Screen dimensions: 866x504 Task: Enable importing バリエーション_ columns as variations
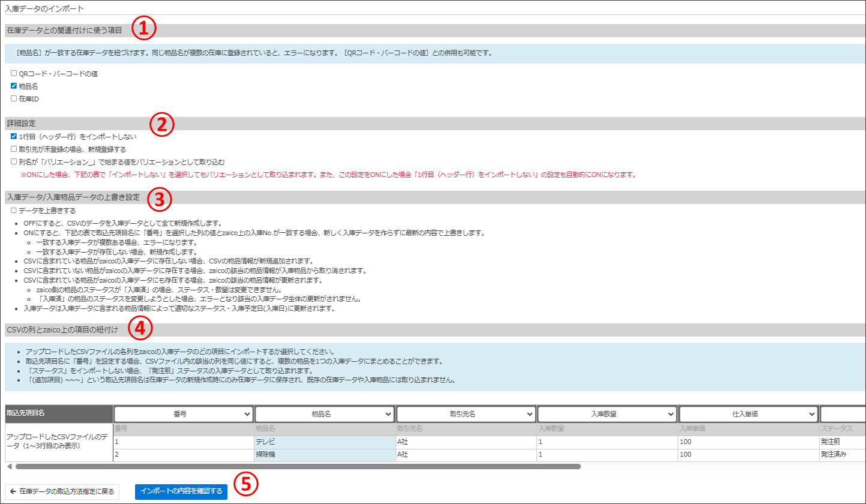tap(13, 161)
